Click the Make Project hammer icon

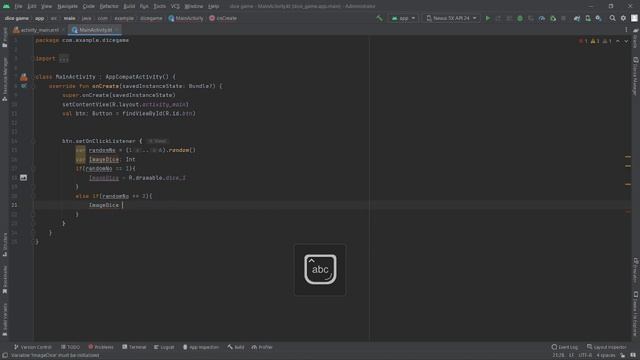pos(380,18)
